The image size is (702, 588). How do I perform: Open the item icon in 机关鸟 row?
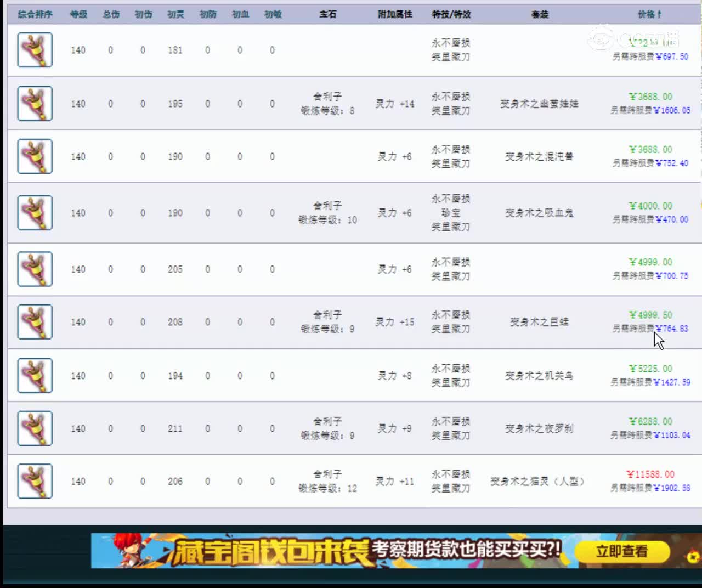[x=35, y=375]
